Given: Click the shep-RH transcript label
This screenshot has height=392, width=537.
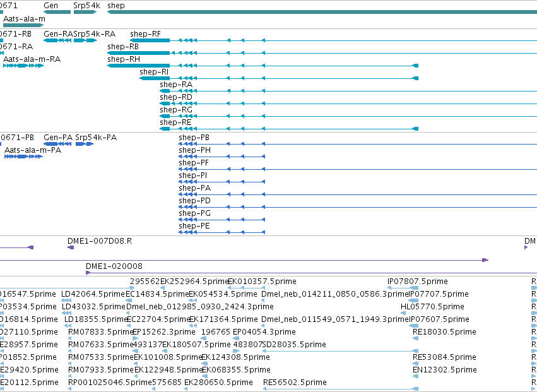Looking at the screenshot, I should tap(124, 59).
